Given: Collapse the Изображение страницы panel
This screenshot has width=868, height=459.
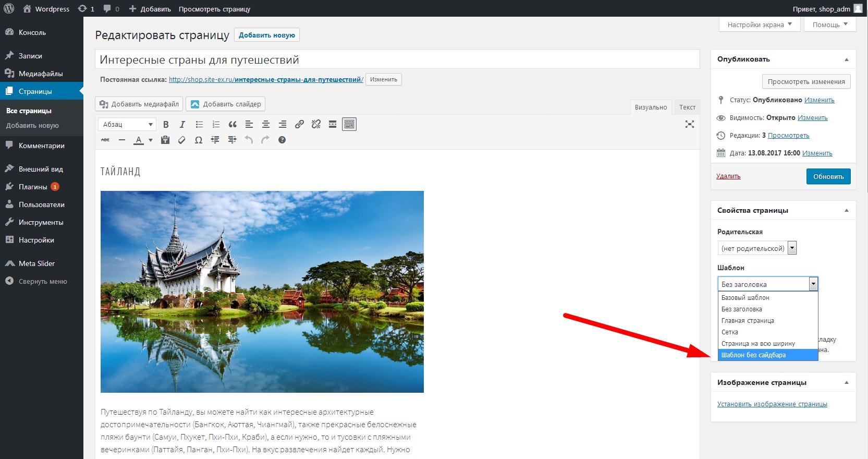Looking at the screenshot, I should coord(847,383).
